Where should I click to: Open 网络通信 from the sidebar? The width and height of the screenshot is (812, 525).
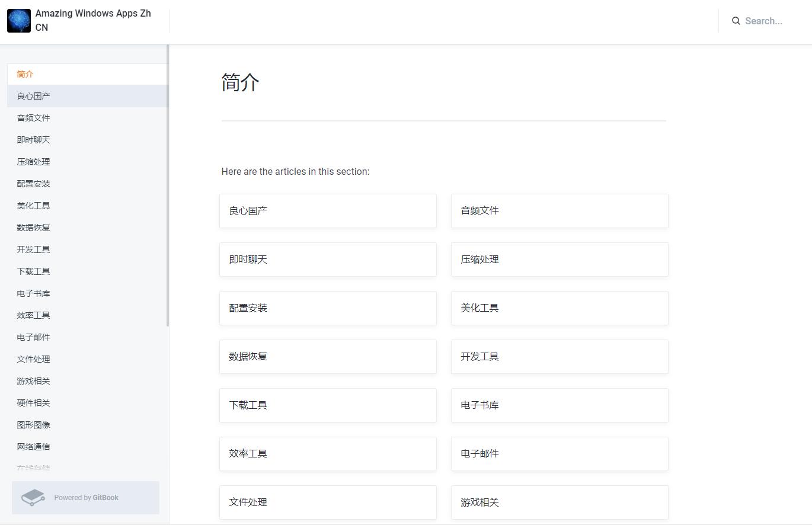tap(33, 446)
